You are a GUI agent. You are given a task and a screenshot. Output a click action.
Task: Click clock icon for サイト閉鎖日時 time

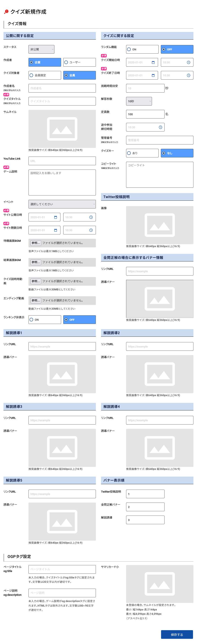91,230
